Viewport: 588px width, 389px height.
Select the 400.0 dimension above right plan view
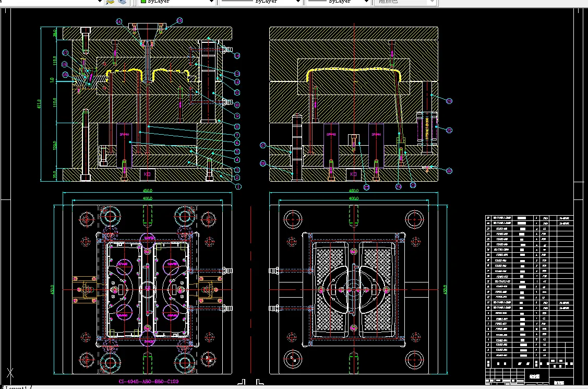(x=354, y=198)
